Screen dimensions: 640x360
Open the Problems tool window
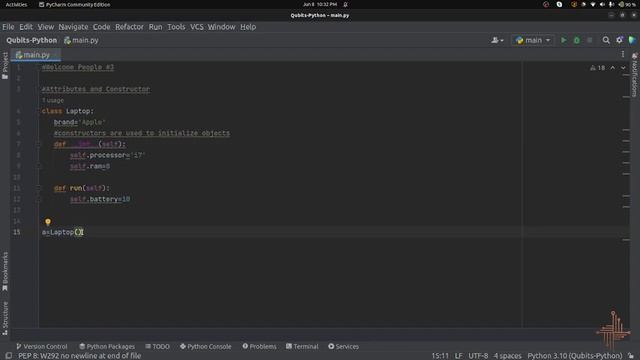[259, 346]
